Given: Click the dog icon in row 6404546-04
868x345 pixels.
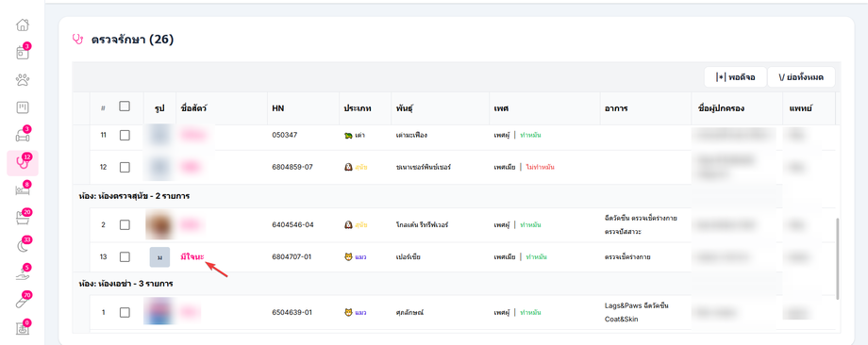Looking at the screenshot, I should [x=347, y=225].
